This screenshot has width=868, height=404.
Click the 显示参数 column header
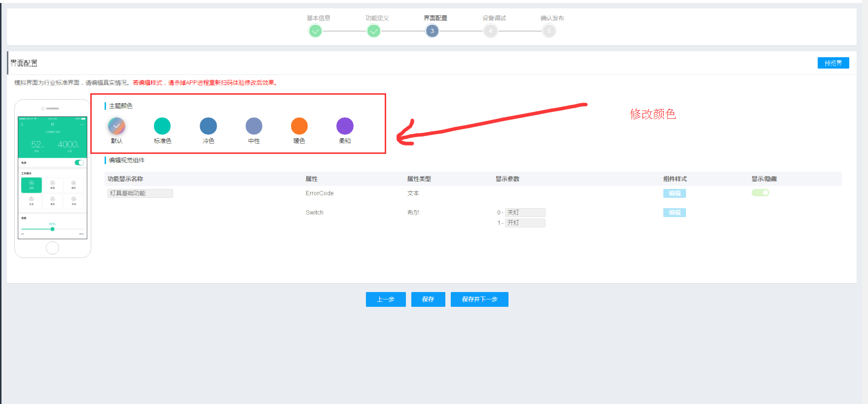507,179
